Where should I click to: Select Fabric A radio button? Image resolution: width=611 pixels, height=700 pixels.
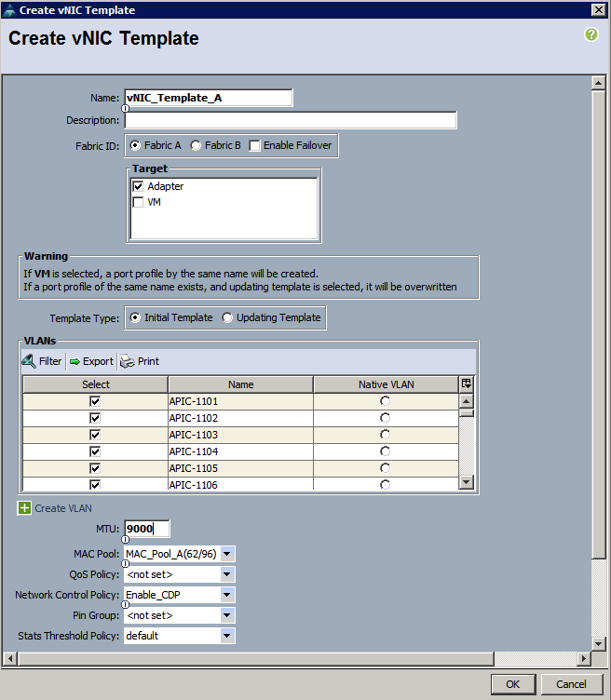coord(135,145)
